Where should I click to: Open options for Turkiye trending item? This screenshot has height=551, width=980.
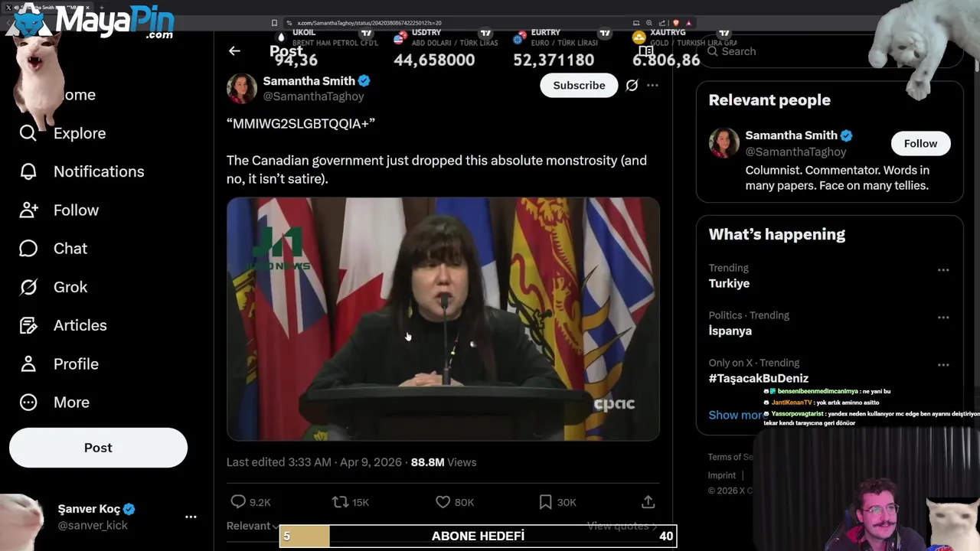[x=943, y=270]
